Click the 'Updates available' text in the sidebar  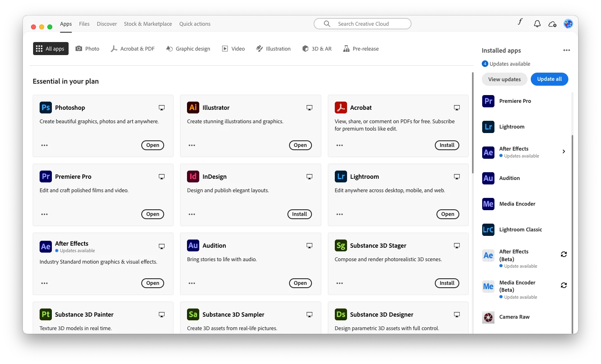510,64
